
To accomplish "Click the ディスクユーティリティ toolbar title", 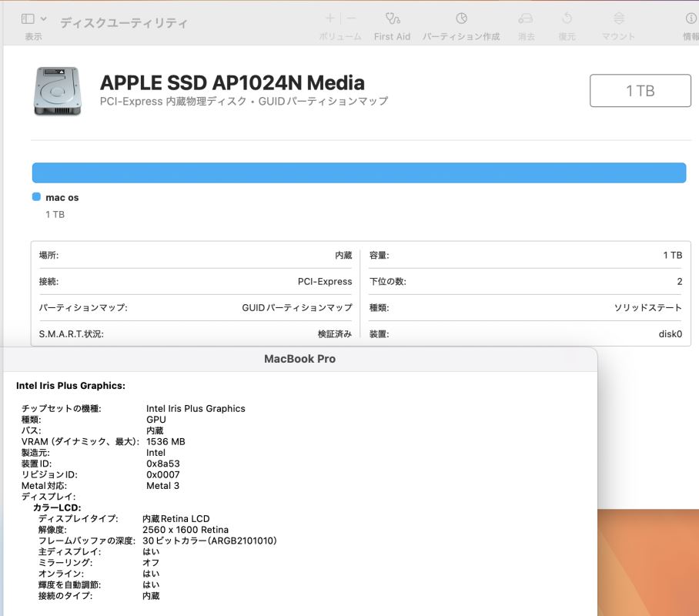I will point(123,23).
